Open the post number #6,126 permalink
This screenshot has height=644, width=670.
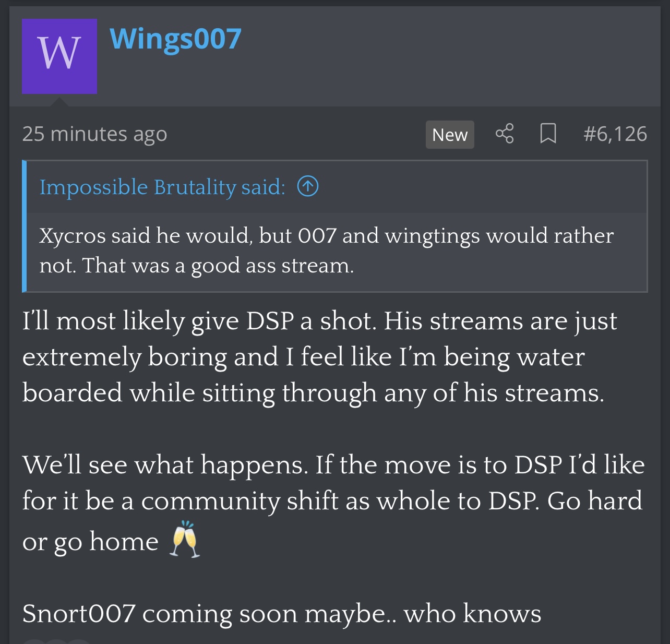[615, 134]
